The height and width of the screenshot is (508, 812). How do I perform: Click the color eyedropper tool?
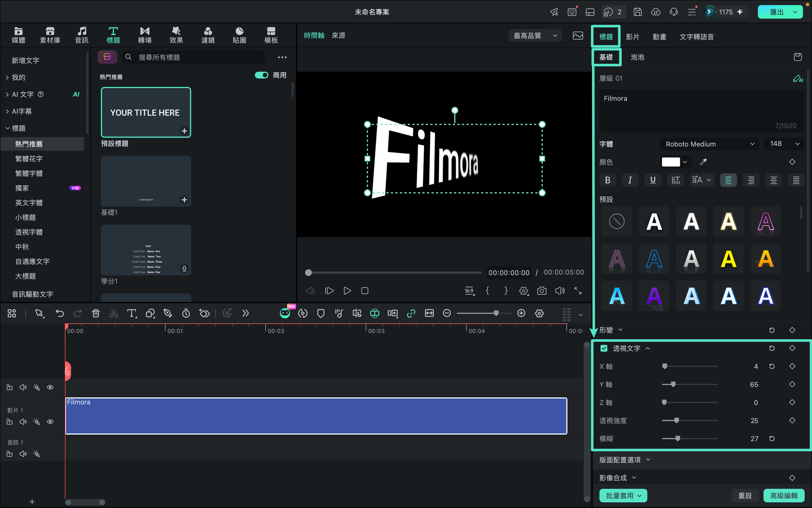click(703, 162)
